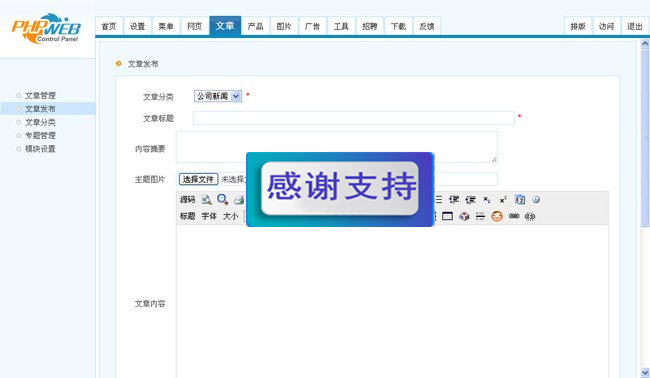The width and height of the screenshot is (650, 378).
Task: Open 专题管理 in the sidebar
Action: 40,136
